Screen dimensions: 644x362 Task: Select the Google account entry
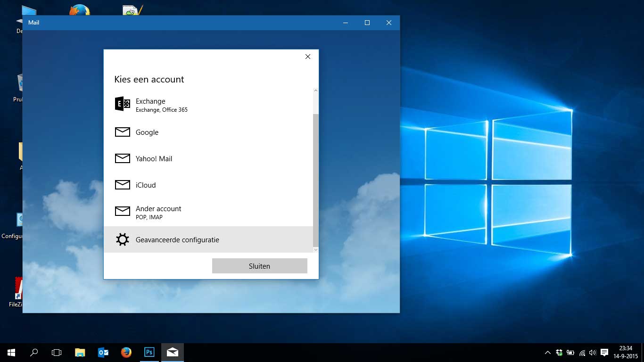tap(208, 132)
